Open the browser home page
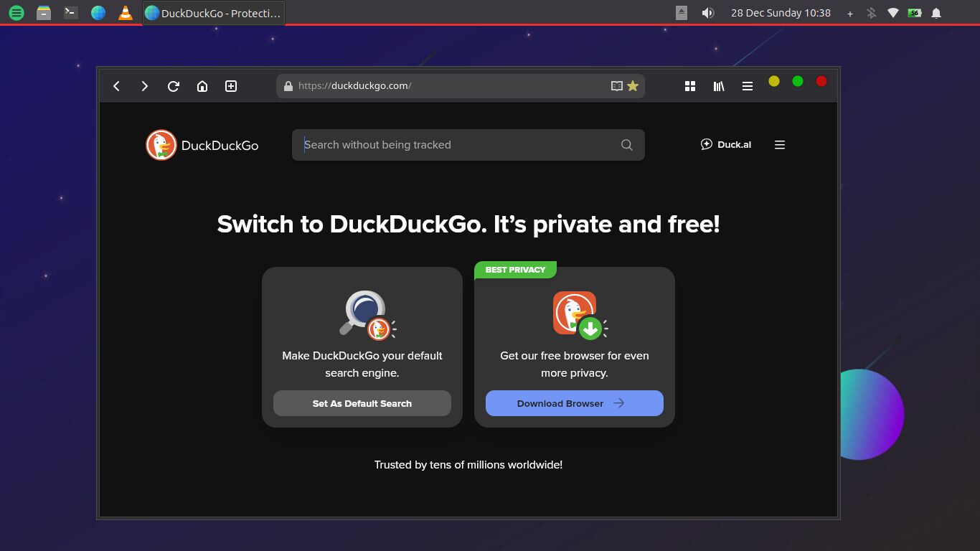Screen dimensions: 980x551 (x=202, y=86)
